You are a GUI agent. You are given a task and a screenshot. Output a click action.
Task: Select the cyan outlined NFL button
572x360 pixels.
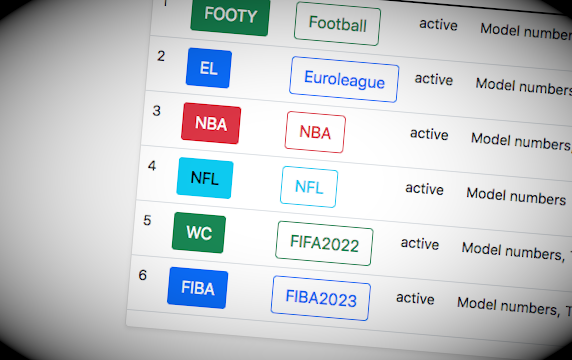309,187
